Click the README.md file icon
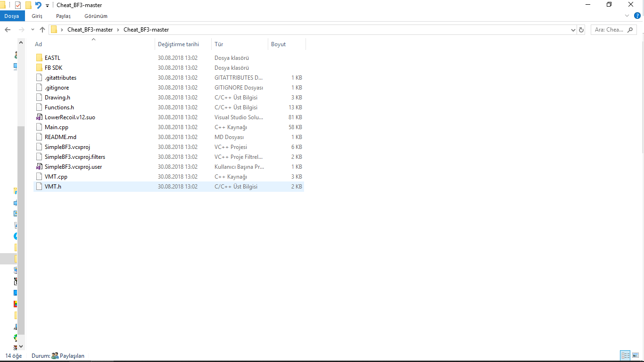 point(39,137)
